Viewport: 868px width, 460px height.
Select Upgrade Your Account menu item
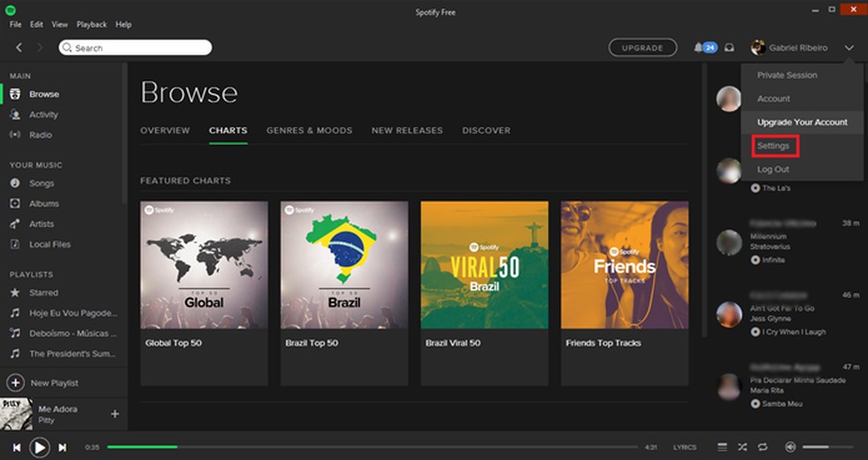(x=802, y=122)
